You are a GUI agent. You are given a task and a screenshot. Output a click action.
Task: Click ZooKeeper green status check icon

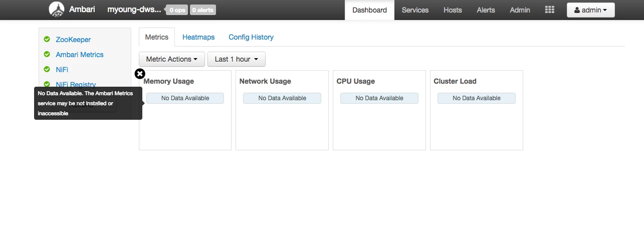47,39
